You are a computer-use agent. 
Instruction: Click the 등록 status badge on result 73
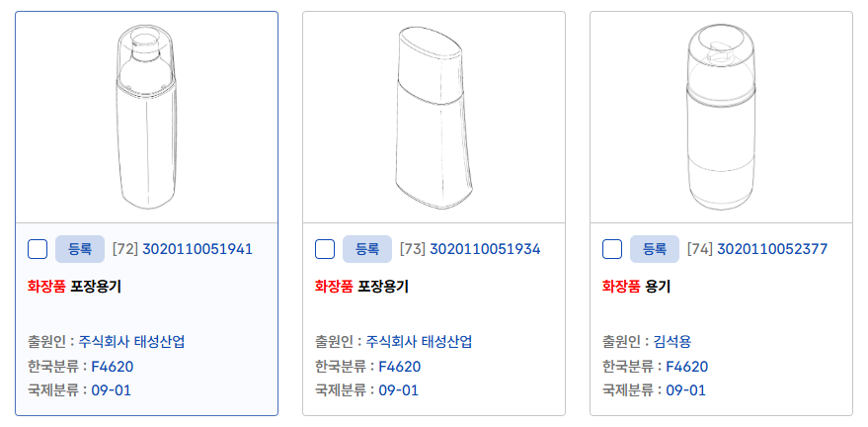click(366, 249)
